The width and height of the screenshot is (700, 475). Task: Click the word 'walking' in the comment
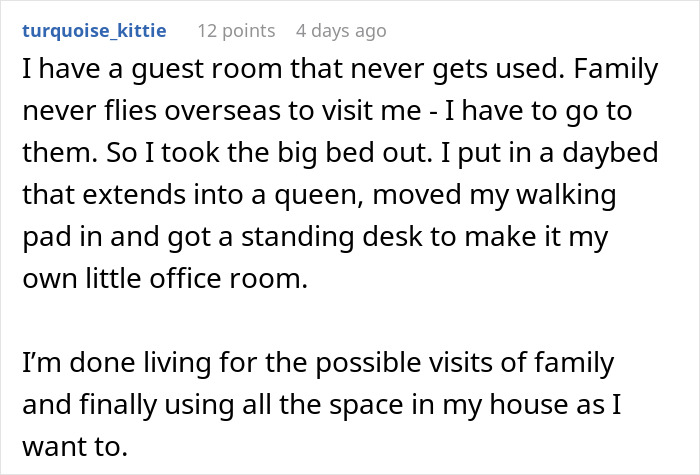point(566,195)
